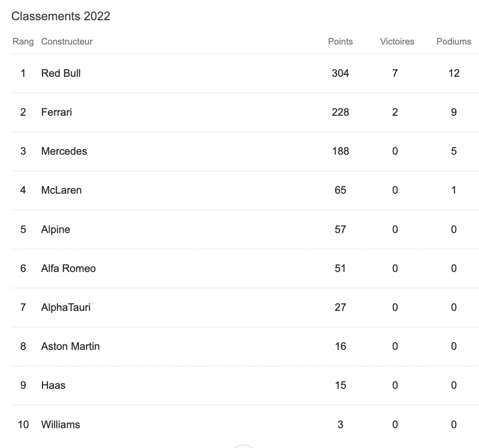Click Red Bull's 7 victories value
The width and height of the screenshot is (479, 448).
(x=395, y=73)
